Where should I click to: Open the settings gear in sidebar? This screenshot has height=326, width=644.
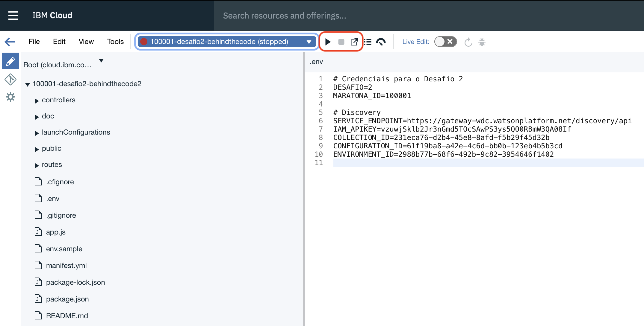[x=10, y=97]
